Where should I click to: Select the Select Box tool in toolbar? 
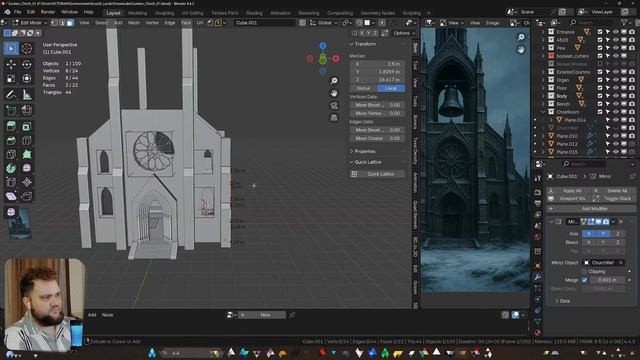click(11, 49)
